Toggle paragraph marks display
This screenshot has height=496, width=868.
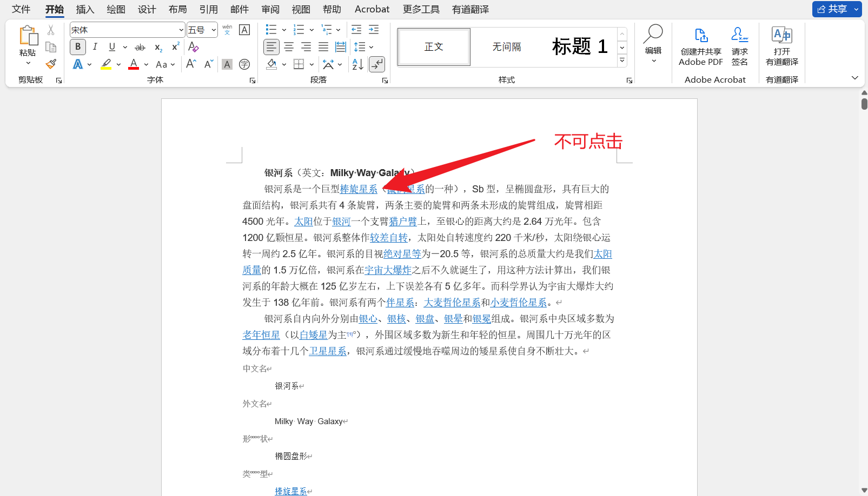pyautogui.click(x=377, y=64)
